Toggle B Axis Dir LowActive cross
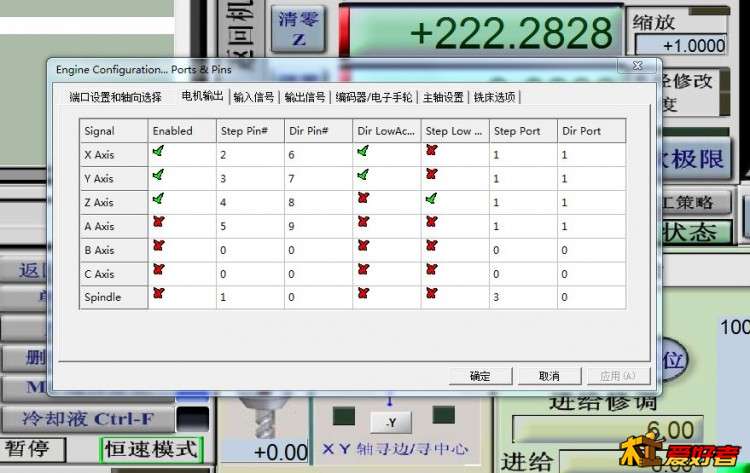Viewport: 750px width, 473px height. click(363, 246)
